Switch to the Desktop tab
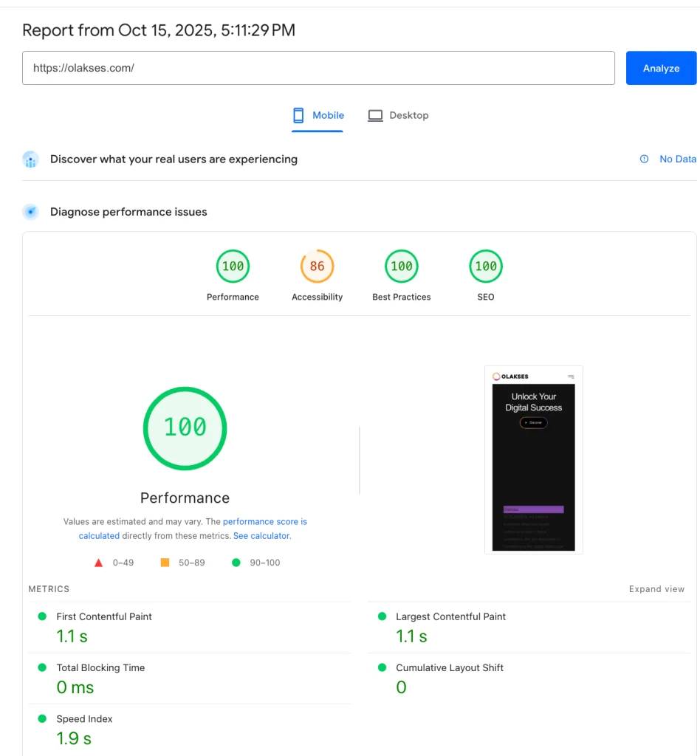The image size is (700, 756). tap(399, 115)
